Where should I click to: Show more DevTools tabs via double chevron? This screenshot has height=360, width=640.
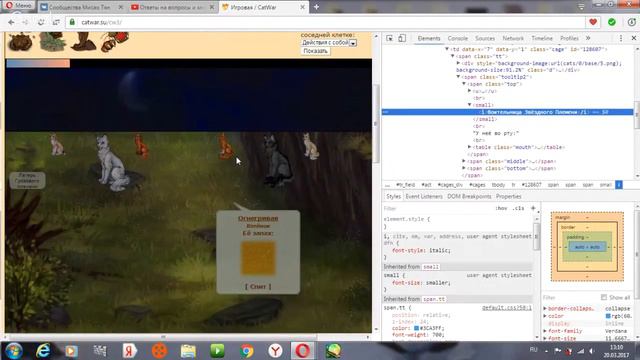(588, 38)
